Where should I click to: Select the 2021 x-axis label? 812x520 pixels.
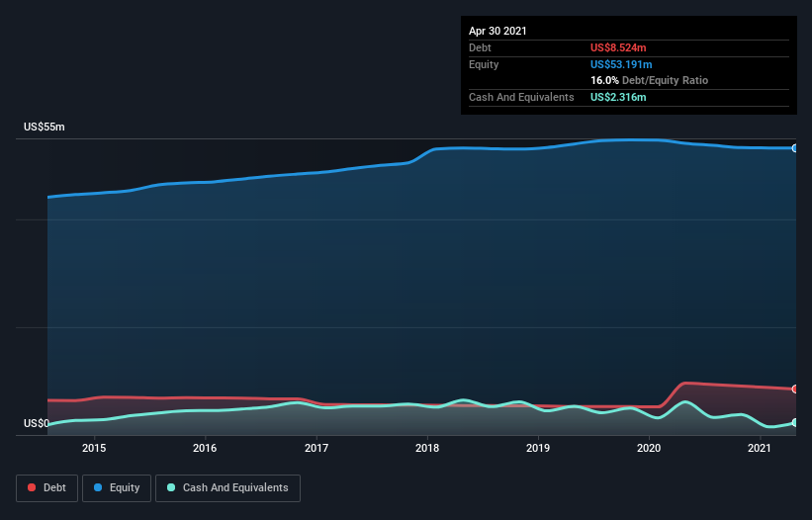760,448
